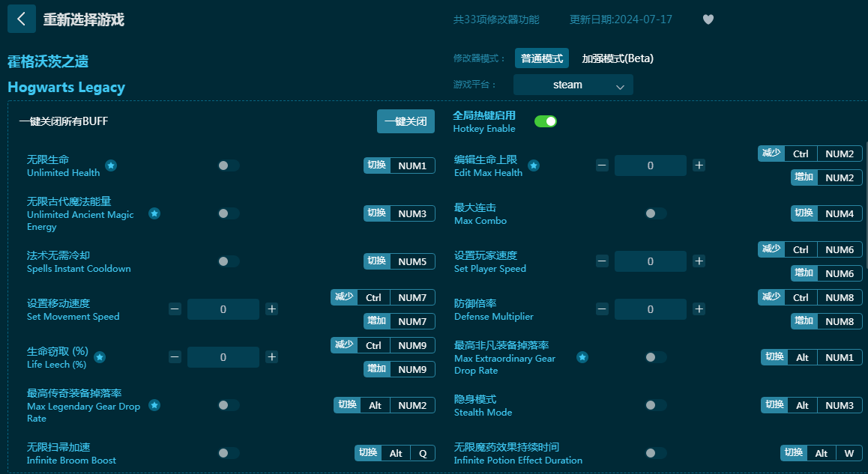Click Ctrl NUM2 decrease hotkey for Max Health

[x=810, y=154]
